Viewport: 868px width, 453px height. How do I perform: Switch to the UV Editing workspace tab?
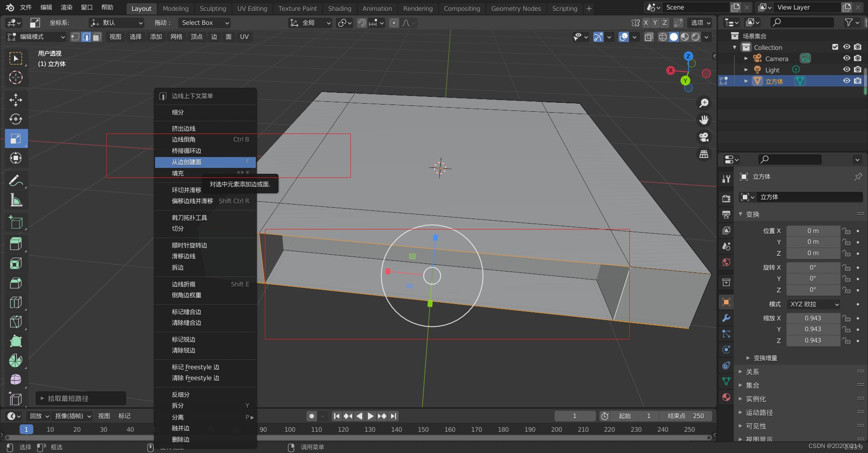[252, 8]
